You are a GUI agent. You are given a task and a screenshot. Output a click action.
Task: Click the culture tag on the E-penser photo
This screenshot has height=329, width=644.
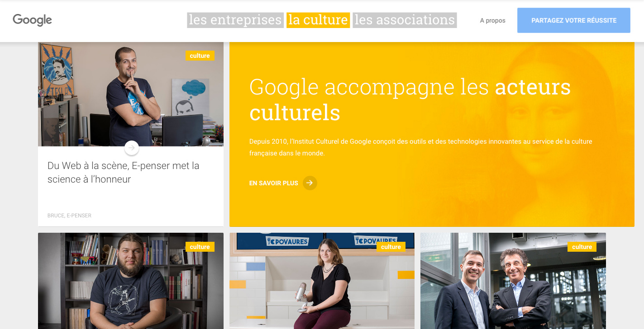tap(200, 56)
